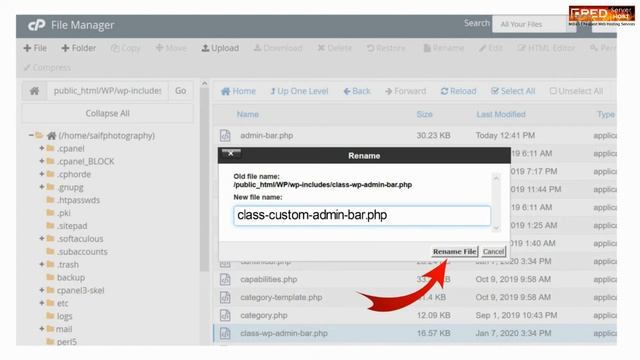This screenshot has height=360, width=640.
Task: Expand the cpanel3-skel folder
Action: coord(42,290)
